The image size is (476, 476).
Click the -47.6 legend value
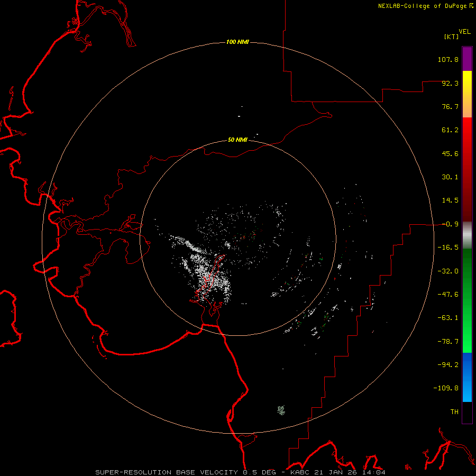click(448, 295)
